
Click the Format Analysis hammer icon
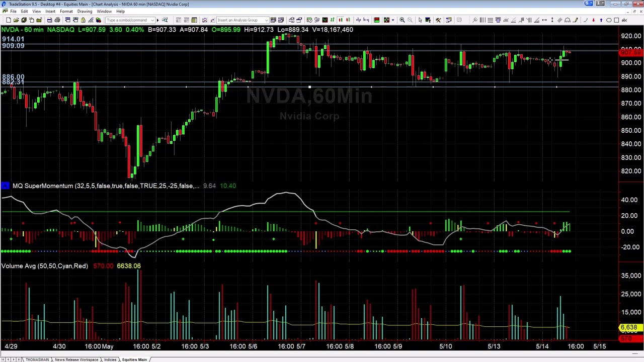coord(438,20)
